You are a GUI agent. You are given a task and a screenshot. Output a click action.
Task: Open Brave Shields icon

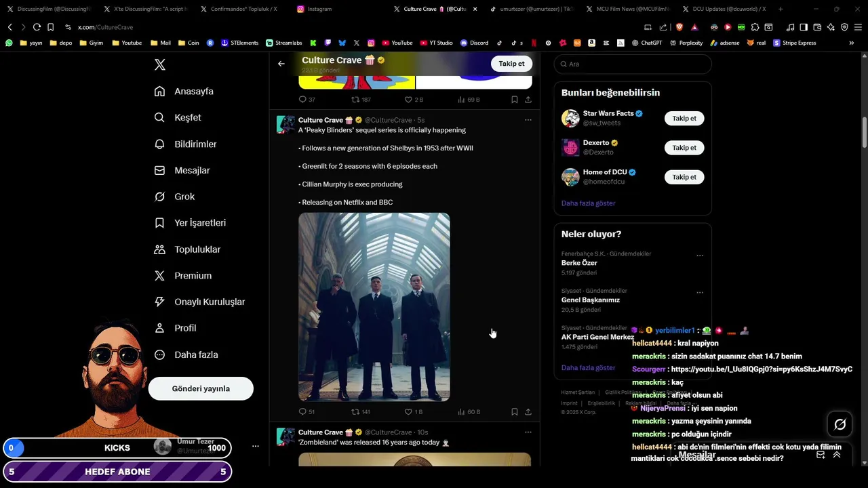coord(679,27)
